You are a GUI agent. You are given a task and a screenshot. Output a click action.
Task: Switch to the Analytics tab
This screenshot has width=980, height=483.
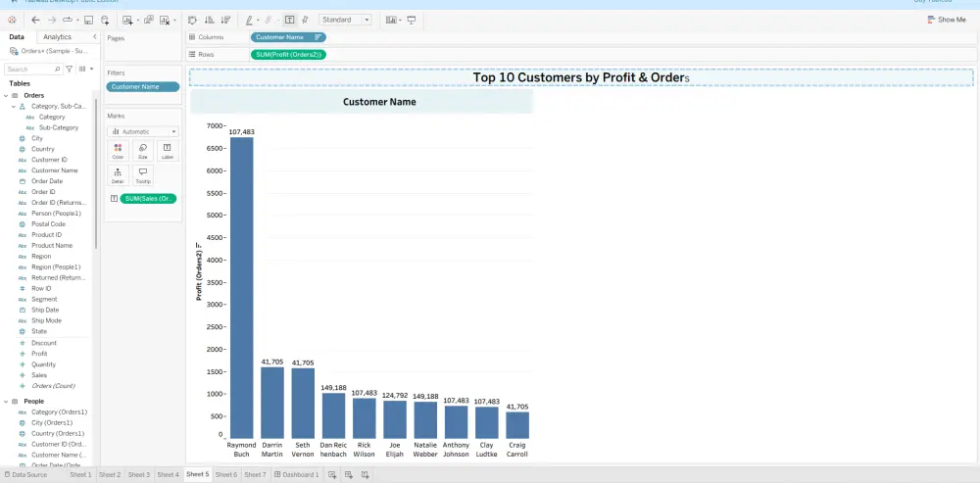[x=57, y=37]
